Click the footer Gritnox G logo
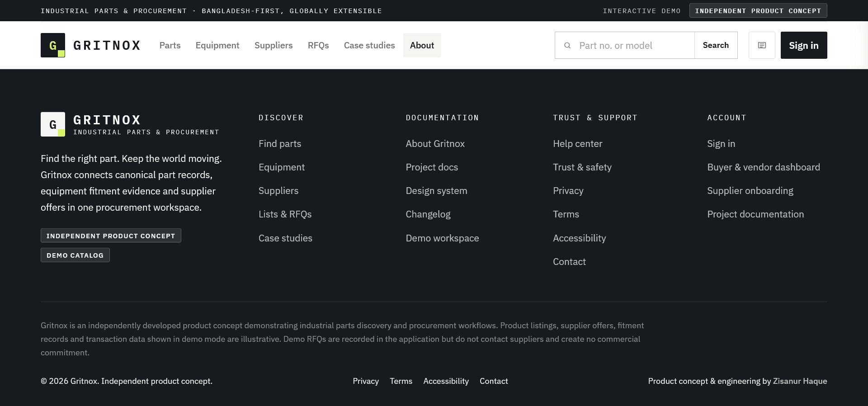 point(53,124)
